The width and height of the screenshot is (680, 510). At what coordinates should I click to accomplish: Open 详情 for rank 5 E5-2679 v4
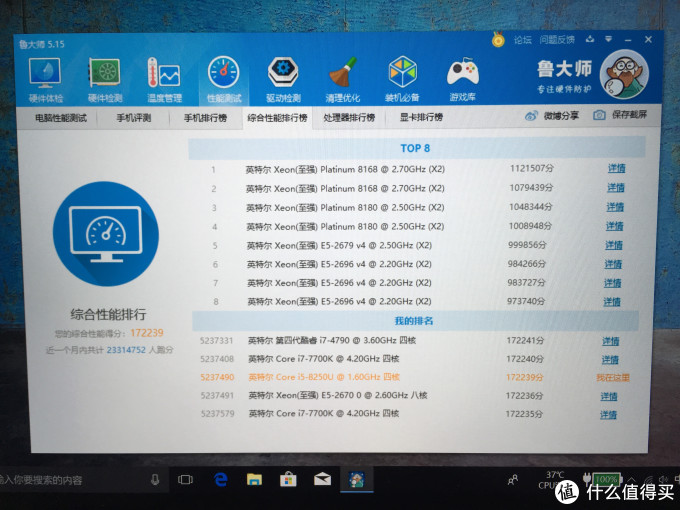(x=614, y=245)
